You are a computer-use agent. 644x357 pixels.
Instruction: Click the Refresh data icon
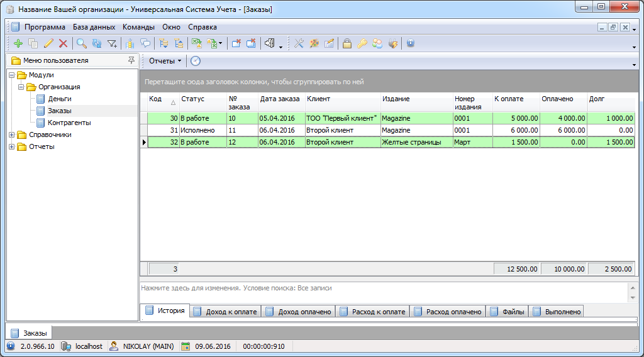click(97, 43)
